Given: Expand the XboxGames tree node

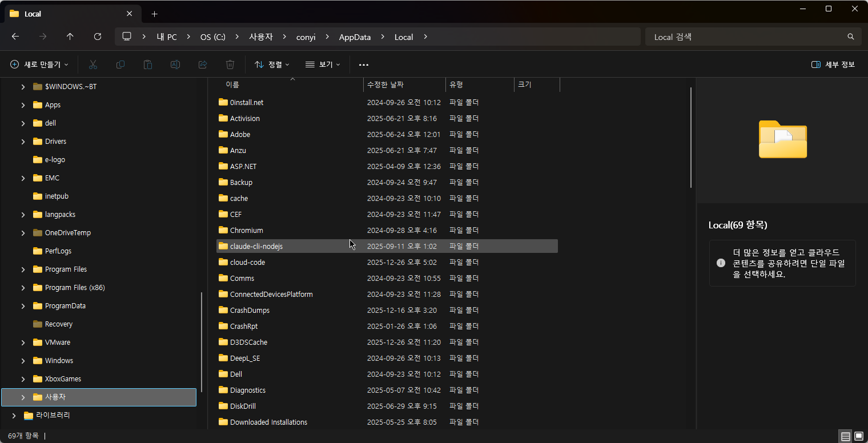Looking at the screenshot, I should tap(23, 379).
